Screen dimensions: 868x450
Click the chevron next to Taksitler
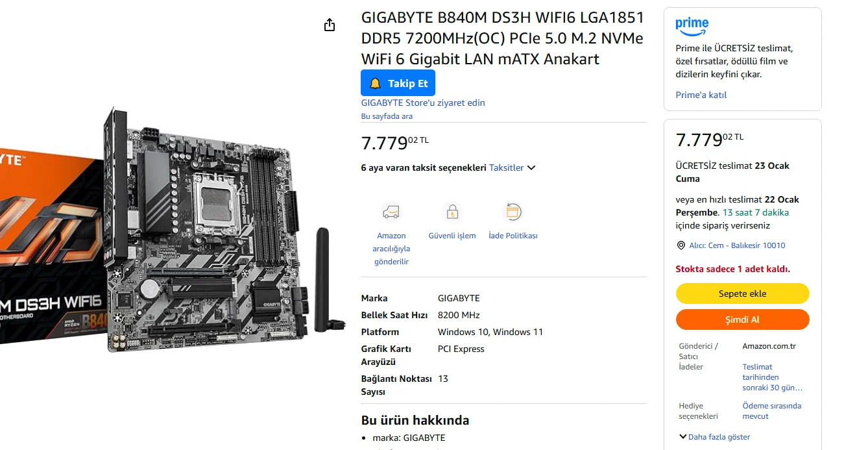[531, 168]
